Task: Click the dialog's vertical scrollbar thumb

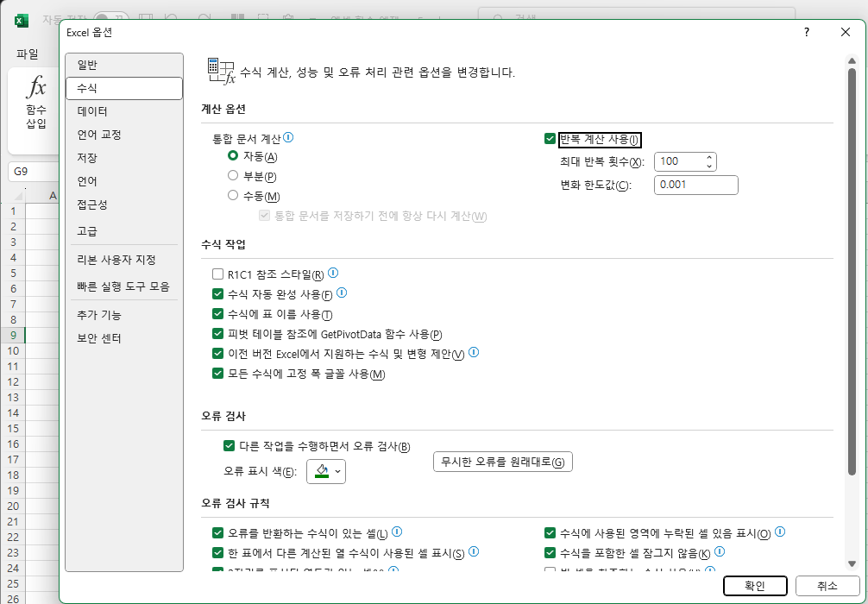Action: point(852,271)
